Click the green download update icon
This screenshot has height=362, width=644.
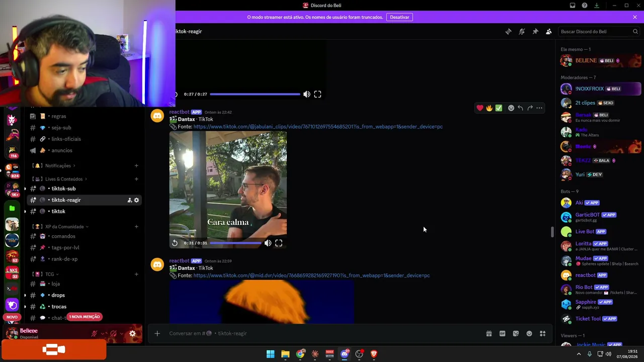coord(597,6)
